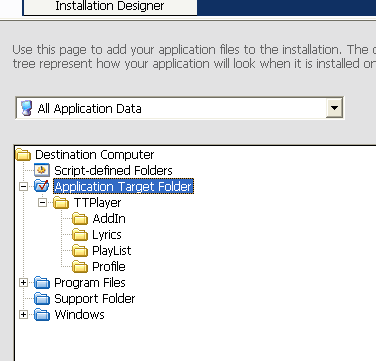Select the PlayList folder item
This screenshot has height=361, width=376.
point(112,251)
